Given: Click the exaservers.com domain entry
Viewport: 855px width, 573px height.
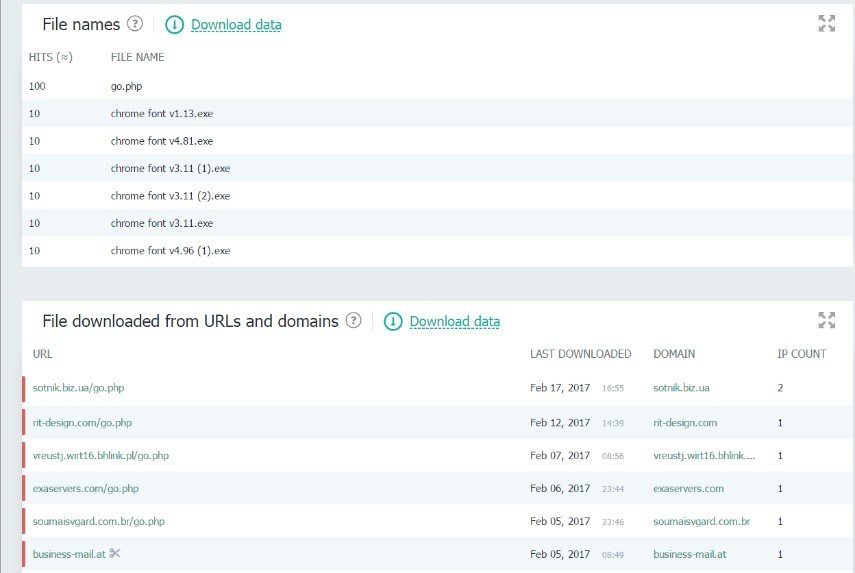Looking at the screenshot, I should coord(689,488).
